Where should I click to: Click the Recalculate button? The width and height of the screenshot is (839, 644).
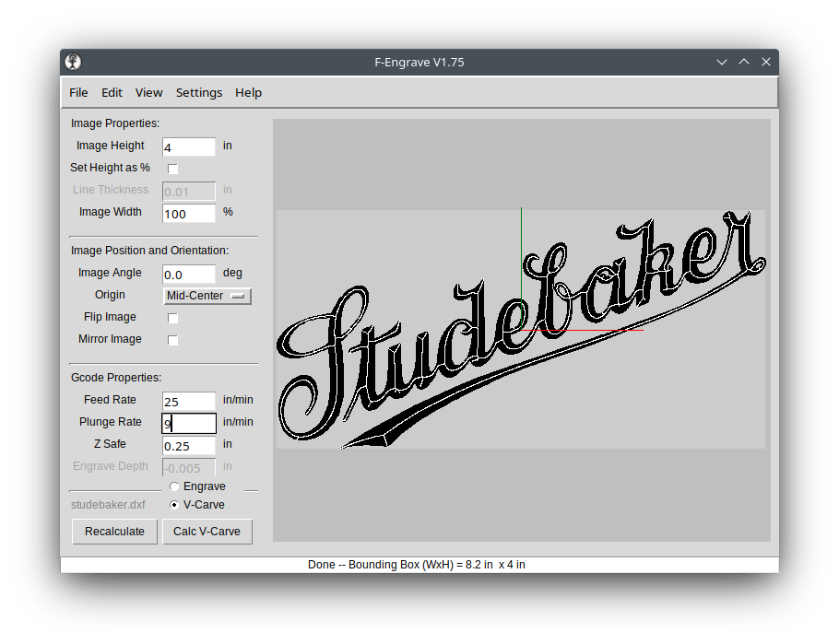pyautogui.click(x=114, y=532)
